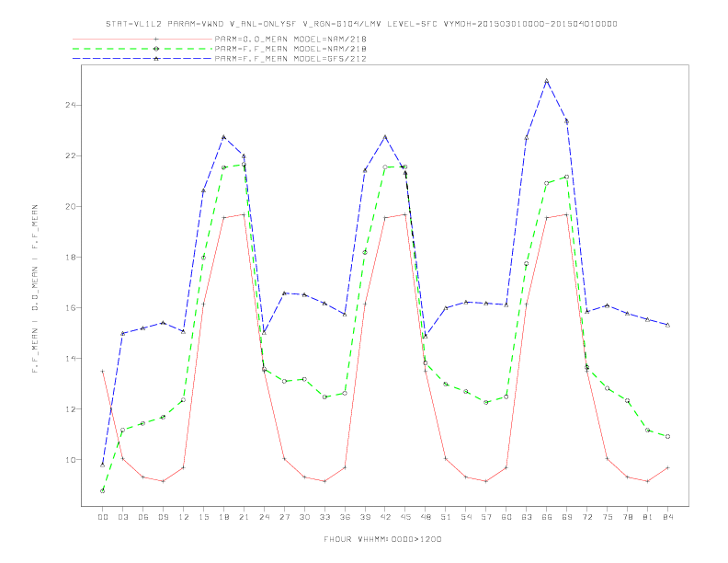Select the green F.F_MEAN NAM/218 legend label

coord(290,49)
